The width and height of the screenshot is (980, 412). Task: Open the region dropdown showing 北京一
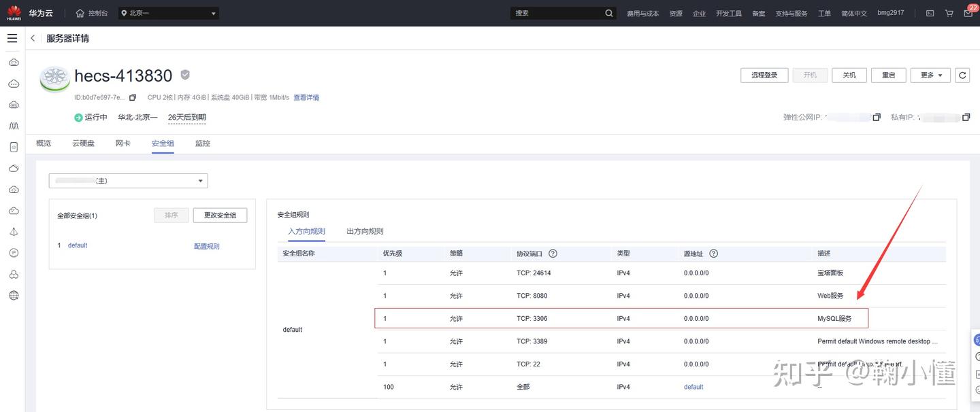[x=168, y=13]
